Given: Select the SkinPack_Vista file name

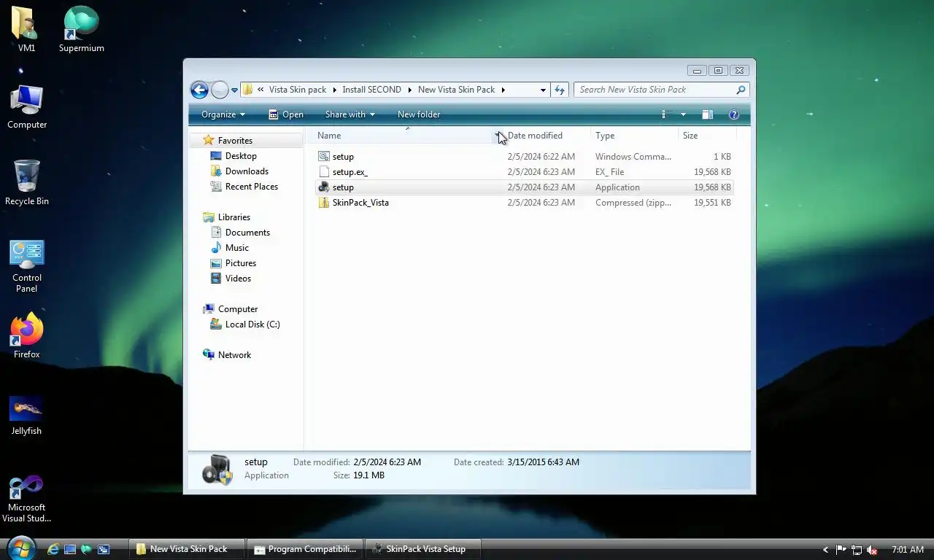Looking at the screenshot, I should tap(360, 203).
